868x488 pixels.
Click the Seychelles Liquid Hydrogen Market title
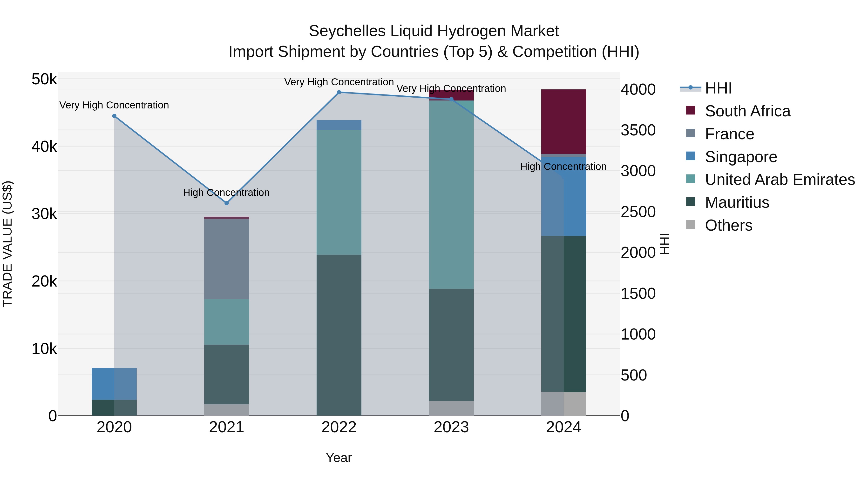click(434, 31)
